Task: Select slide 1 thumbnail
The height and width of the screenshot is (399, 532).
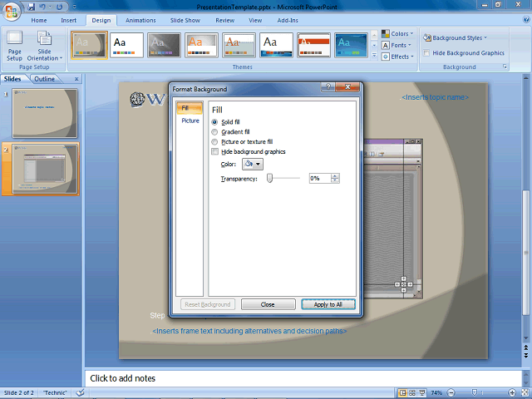Action: tap(45, 113)
